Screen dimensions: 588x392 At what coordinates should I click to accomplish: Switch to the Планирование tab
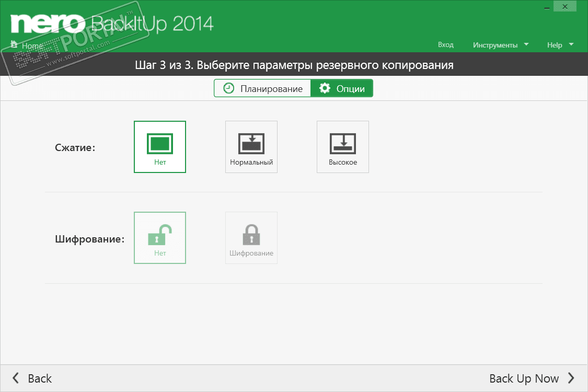click(262, 88)
